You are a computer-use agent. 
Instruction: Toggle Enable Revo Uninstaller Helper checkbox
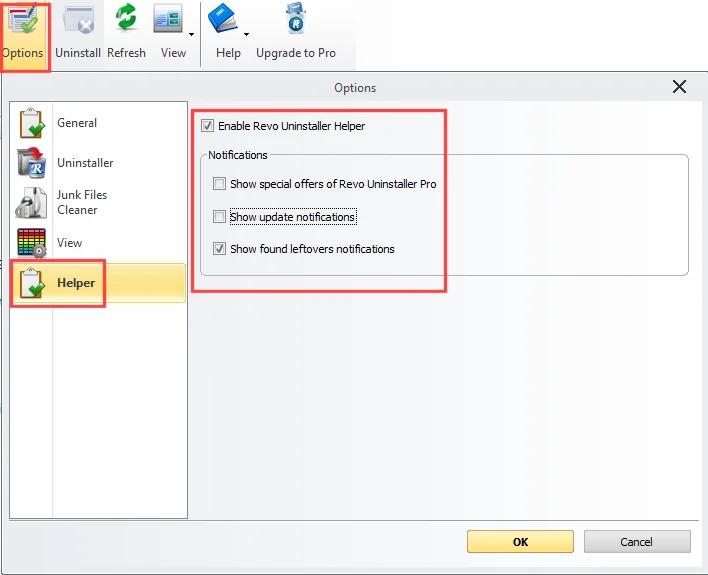[207, 126]
